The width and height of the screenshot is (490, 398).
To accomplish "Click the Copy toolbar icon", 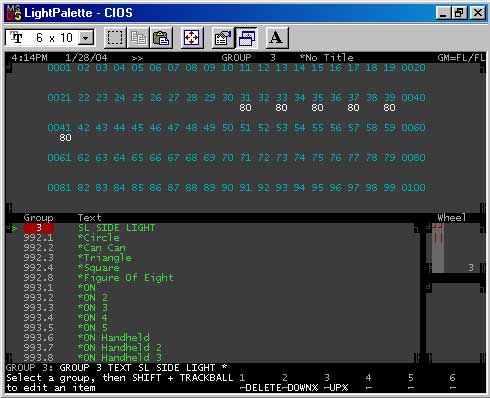I will pyautogui.click(x=138, y=38).
